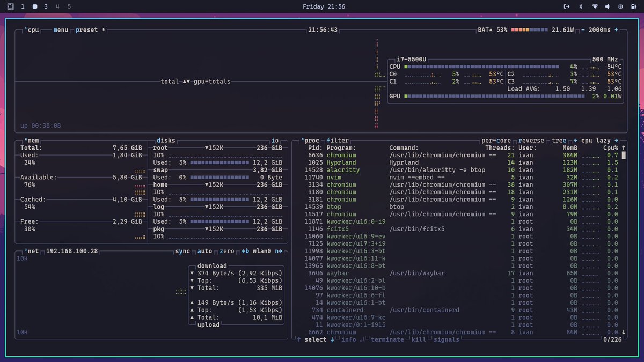Click the signals button

447,339
